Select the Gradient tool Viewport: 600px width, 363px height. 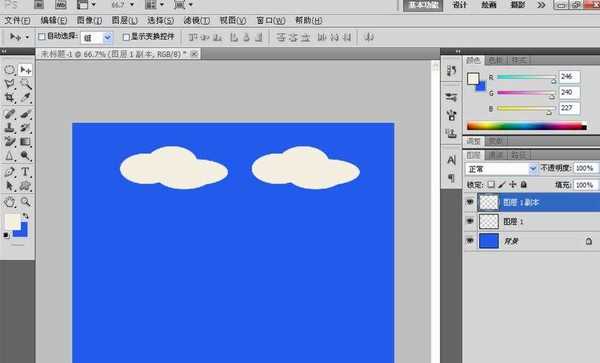pos(25,142)
